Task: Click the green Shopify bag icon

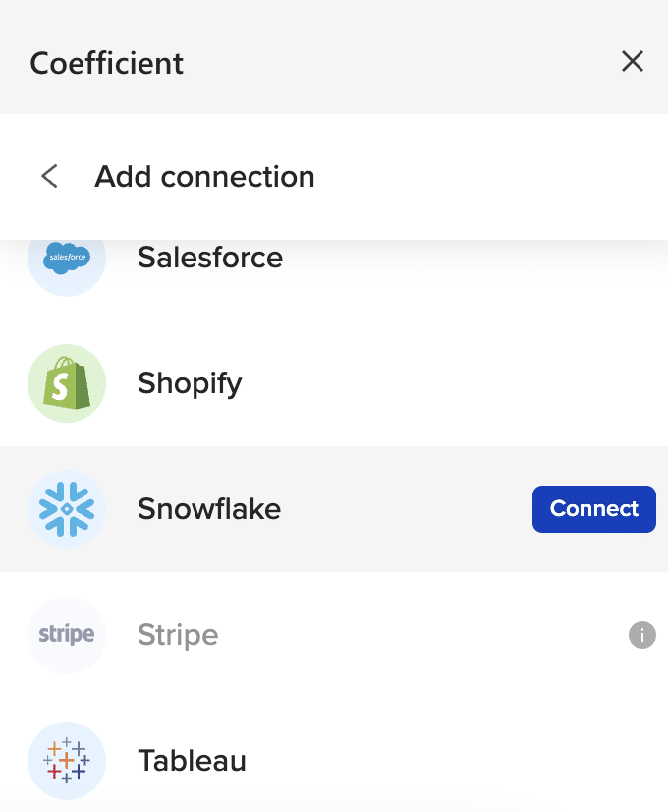Action: click(67, 382)
